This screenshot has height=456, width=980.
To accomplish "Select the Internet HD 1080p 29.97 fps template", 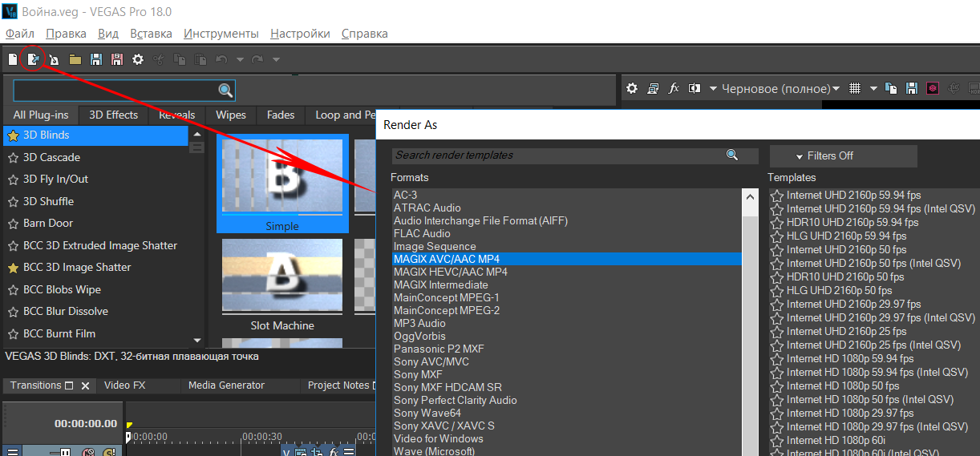I will point(850,413).
